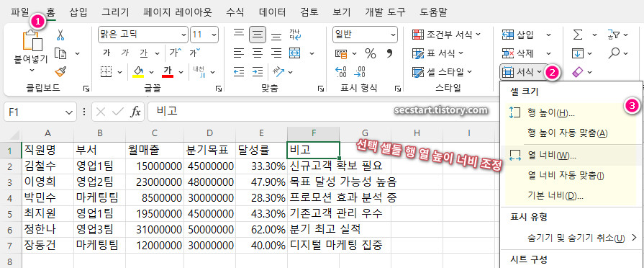The image size is (644, 268).
Task: Click accounting number format icon
Action: point(341,53)
